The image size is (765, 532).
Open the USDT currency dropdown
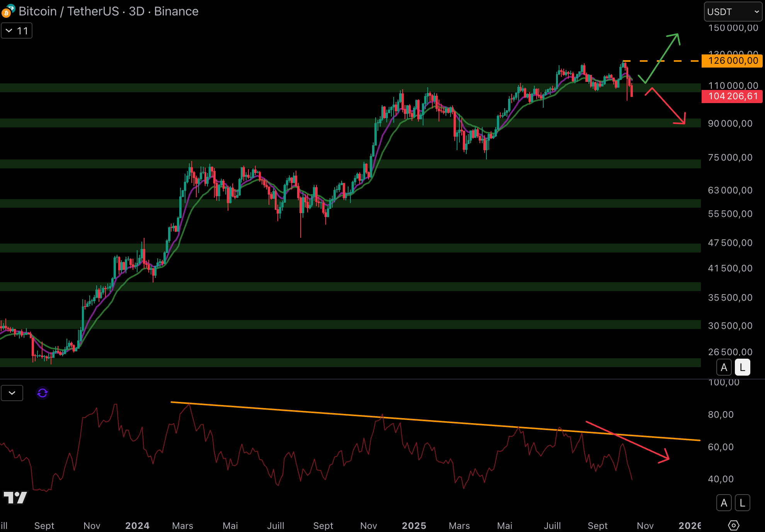(733, 12)
